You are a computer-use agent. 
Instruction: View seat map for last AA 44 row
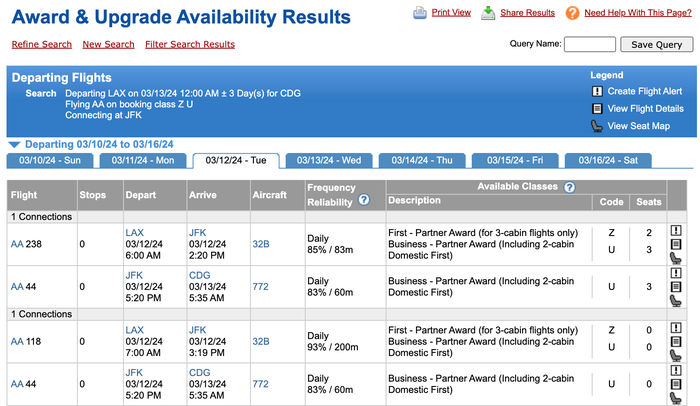[676, 398]
